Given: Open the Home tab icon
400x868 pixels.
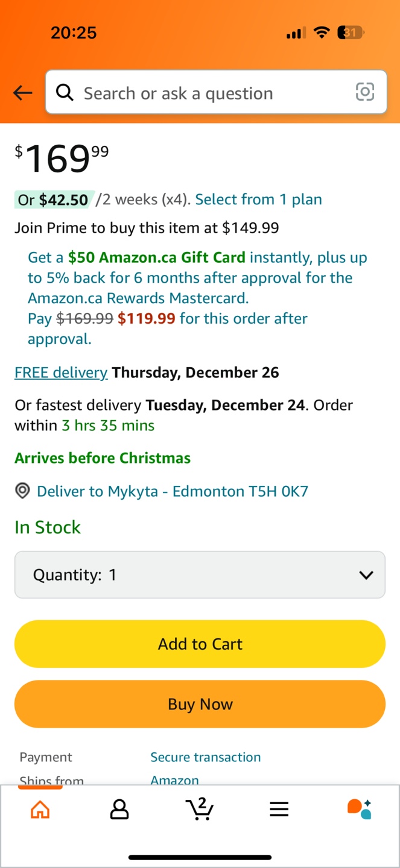Looking at the screenshot, I should tap(40, 810).
